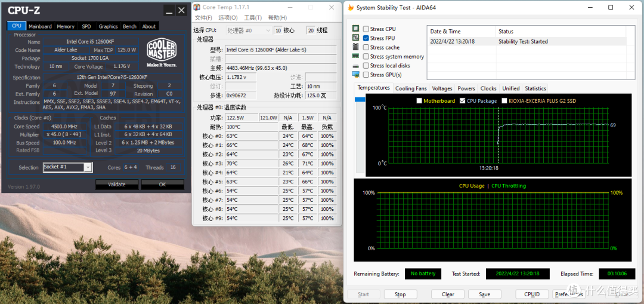
Task: Click the Name field showing Intel Core i5 12600KF
Action: coord(91,42)
